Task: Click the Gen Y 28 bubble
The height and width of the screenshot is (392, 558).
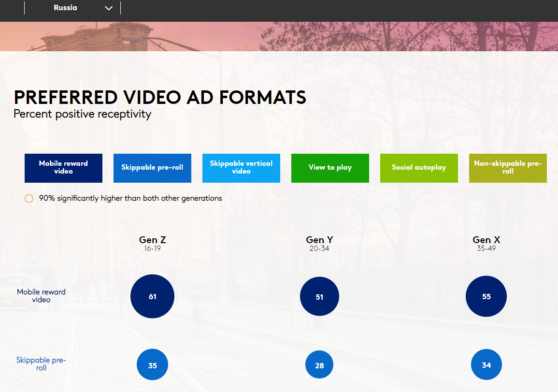Action: point(319,364)
